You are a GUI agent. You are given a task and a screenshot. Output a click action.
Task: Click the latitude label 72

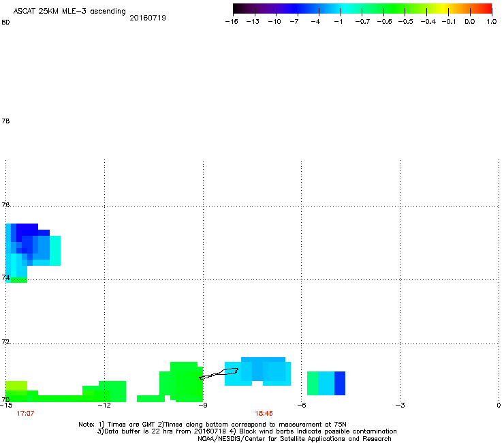click(x=5, y=341)
